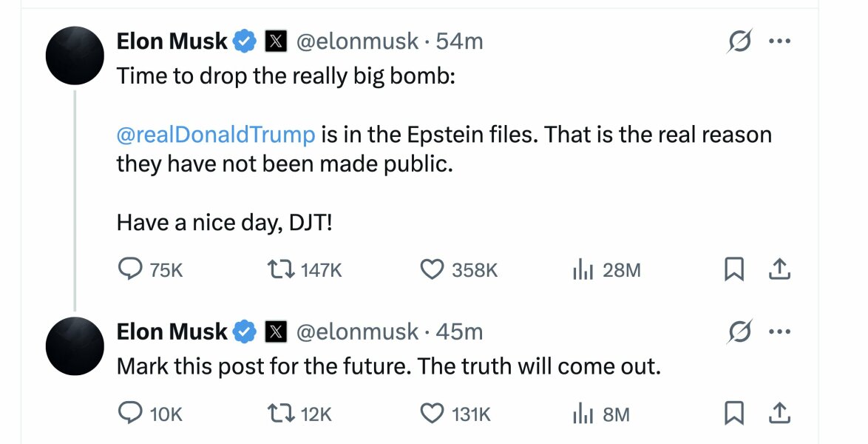Open more options on the first post
The width and height of the screenshot is (868, 444).
[779, 42]
